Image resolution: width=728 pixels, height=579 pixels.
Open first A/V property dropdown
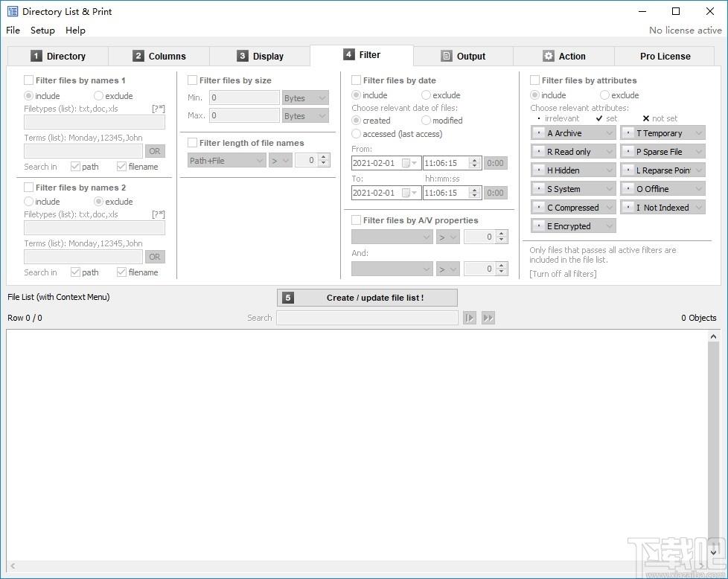point(392,237)
